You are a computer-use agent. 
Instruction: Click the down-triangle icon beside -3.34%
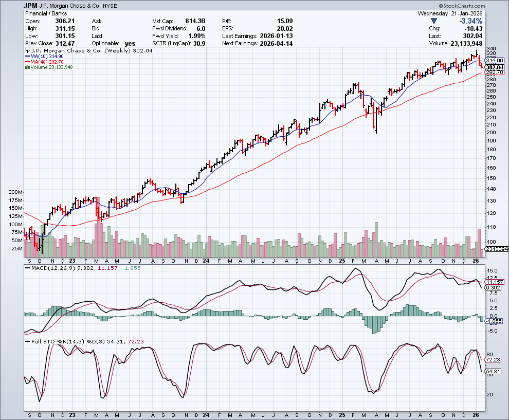tap(433, 21)
